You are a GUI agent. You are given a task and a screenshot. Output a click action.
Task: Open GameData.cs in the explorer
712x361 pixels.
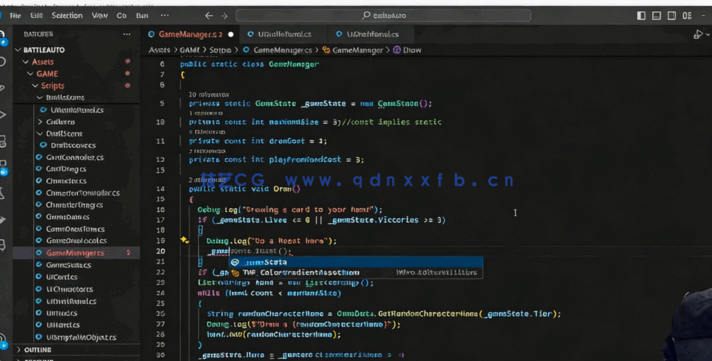pyautogui.click(x=68, y=217)
